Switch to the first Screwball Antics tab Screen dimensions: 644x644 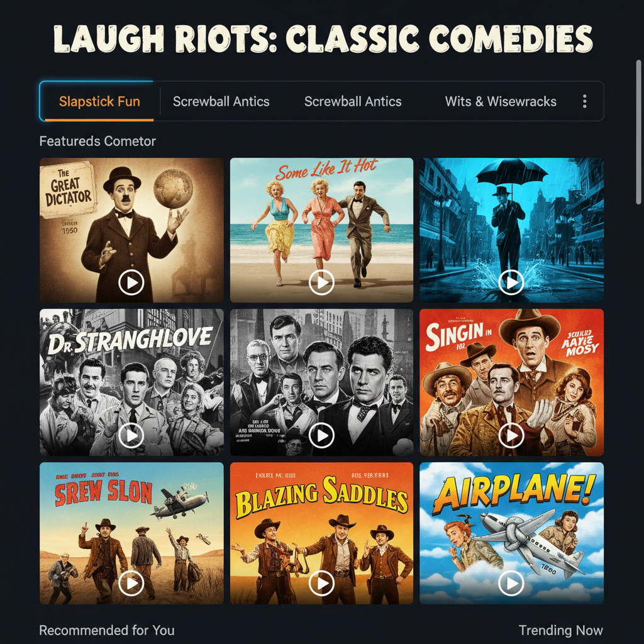pos(221,101)
